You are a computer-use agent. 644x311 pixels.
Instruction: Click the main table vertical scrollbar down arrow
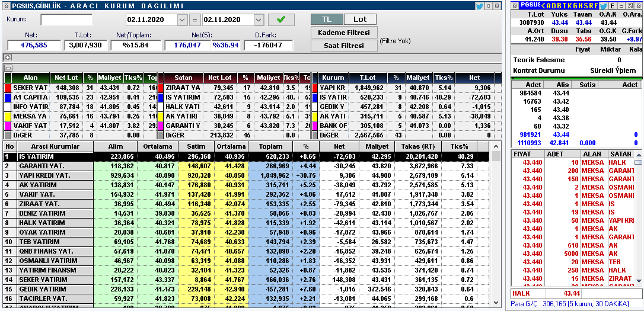pyautogui.click(x=496, y=302)
